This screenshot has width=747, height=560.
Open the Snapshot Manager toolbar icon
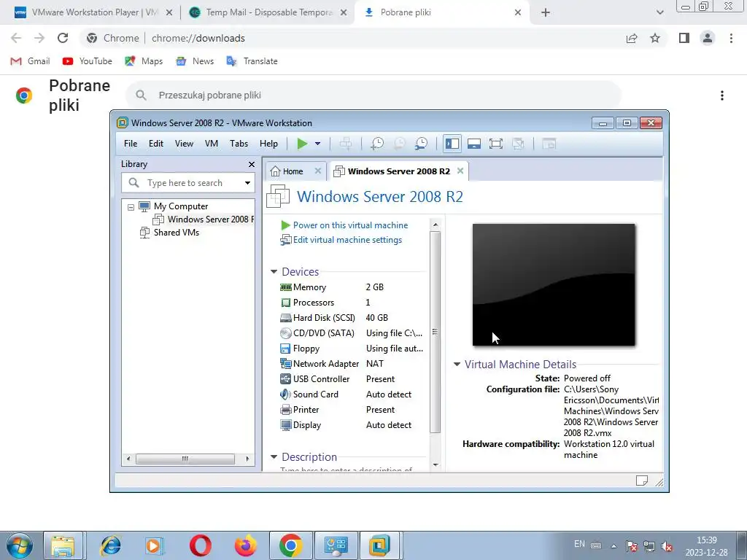tap(421, 144)
